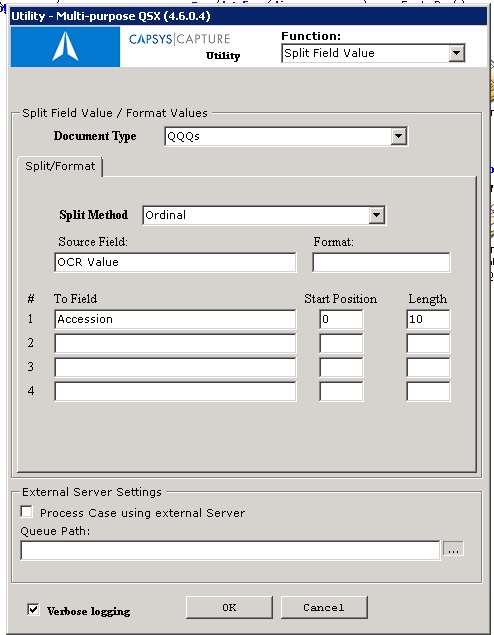Click the Source Field input box
This screenshot has height=635, width=494.
(x=175, y=262)
